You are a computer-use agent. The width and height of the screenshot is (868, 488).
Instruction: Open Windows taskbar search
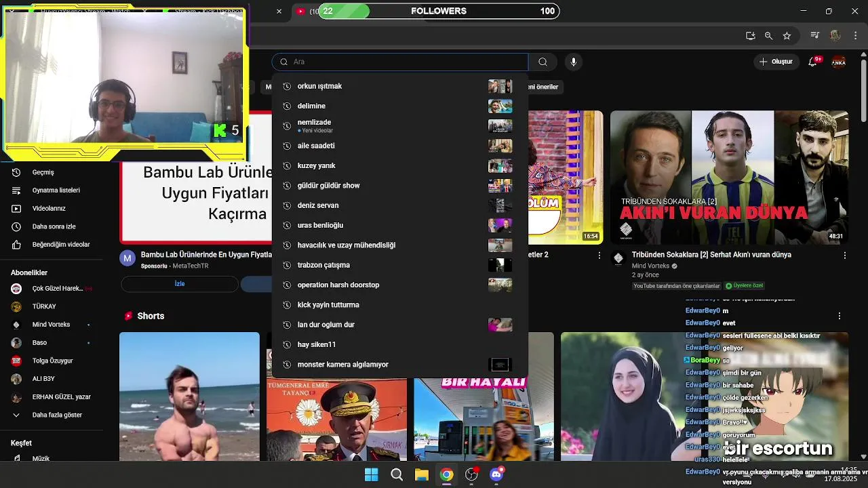[x=397, y=474]
